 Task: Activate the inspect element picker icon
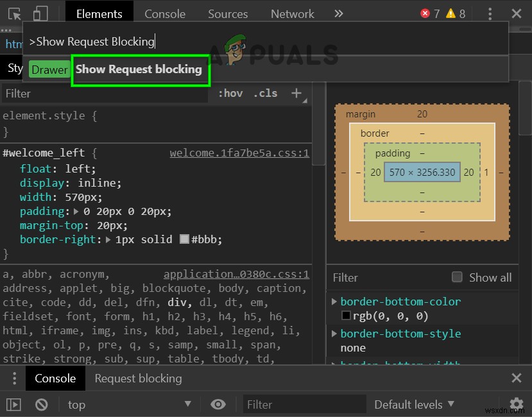(x=14, y=13)
